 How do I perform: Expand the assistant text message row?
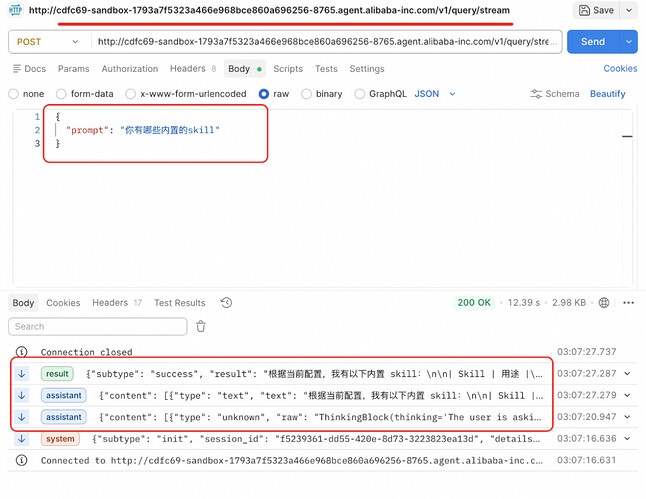point(627,396)
